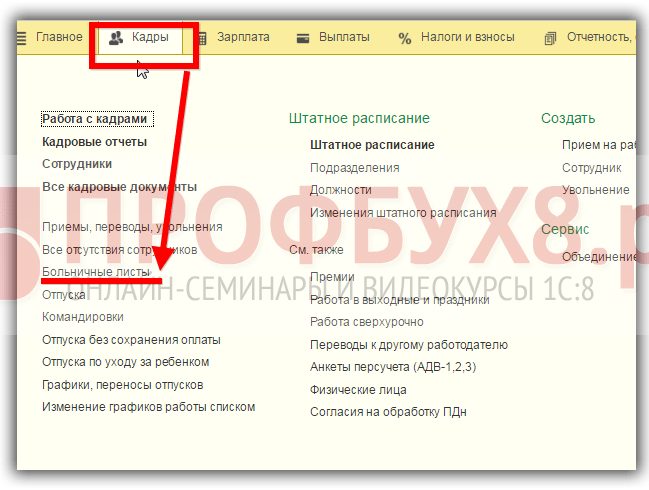Open the bold Штатное расписание link
Screen dimensions: 649x490
coord(372,145)
